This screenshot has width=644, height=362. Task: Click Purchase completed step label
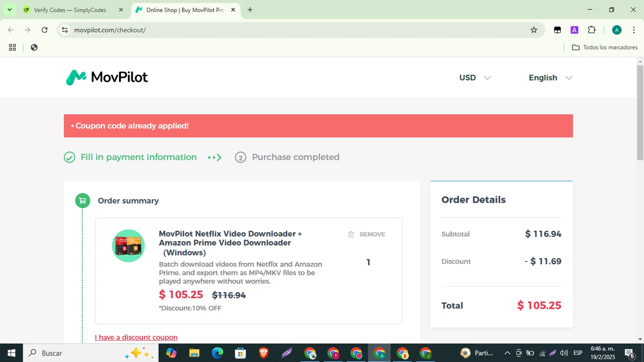coord(295,157)
